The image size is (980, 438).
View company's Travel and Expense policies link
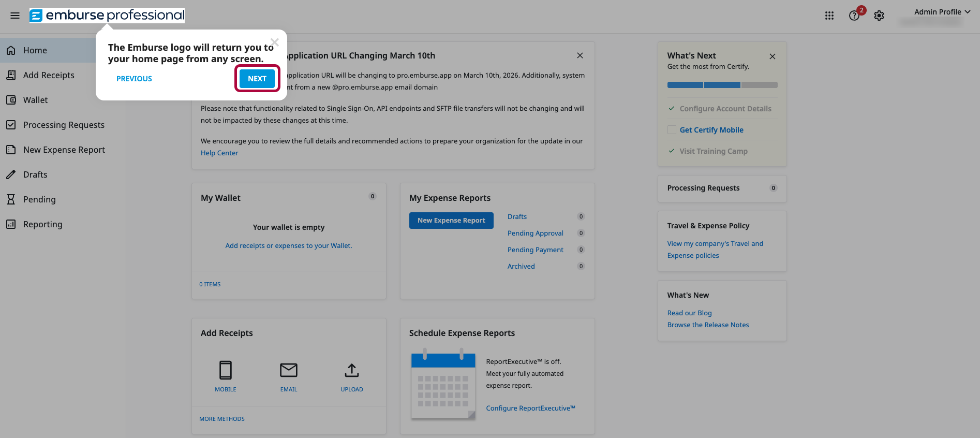click(x=715, y=250)
